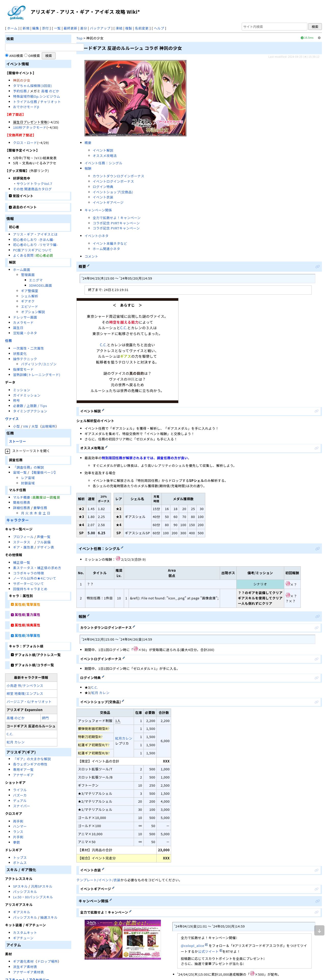Click the sidebar 検索 button
Screen dimensions: 327x980
[x=49, y=55]
